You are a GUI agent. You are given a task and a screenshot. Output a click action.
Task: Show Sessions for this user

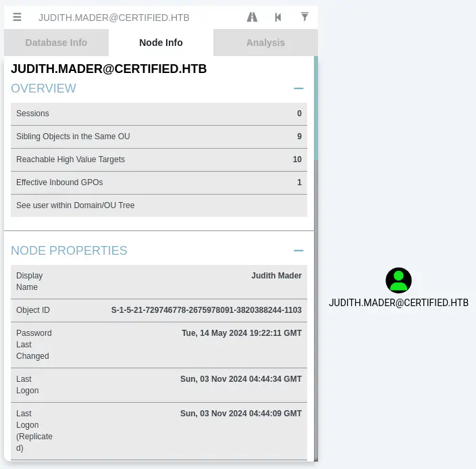pyautogui.click(x=159, y=114)
